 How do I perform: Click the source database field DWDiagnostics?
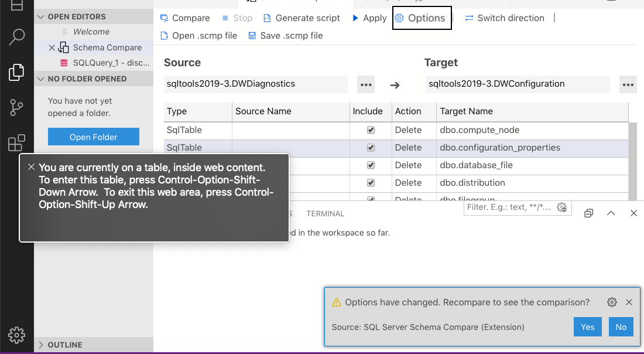(256, 84)
